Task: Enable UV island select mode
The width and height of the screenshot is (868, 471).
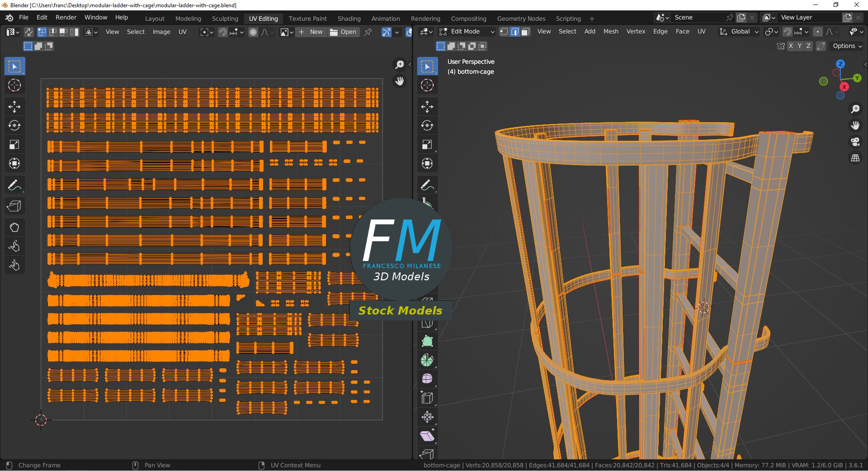Action: pos(75,32)
